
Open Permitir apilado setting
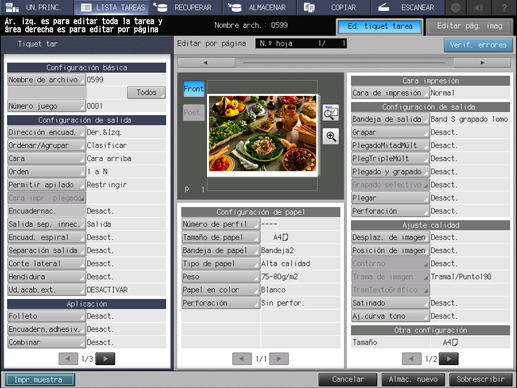coord(47,185)
